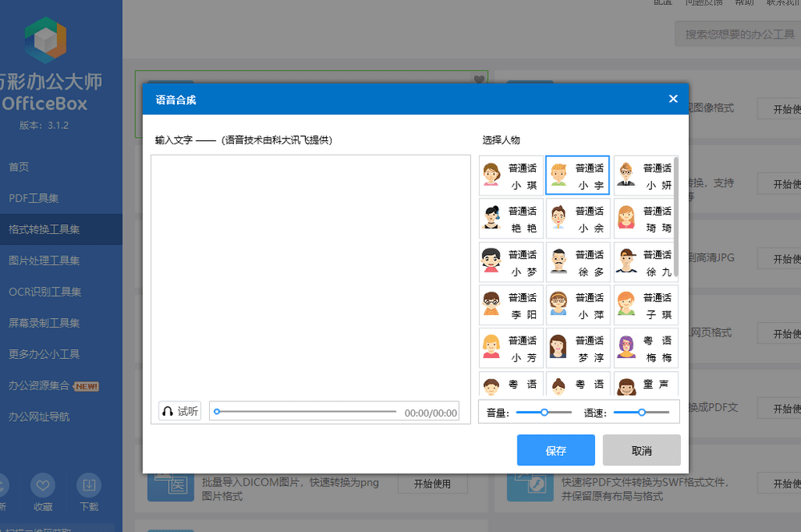
Task: Click the 保存 button
Action: pos(556,450)
